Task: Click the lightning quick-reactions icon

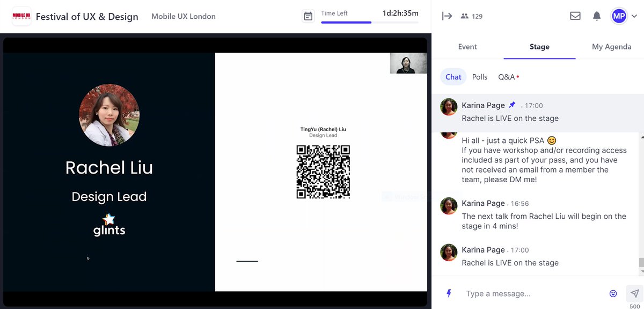Action: point(449,293)
